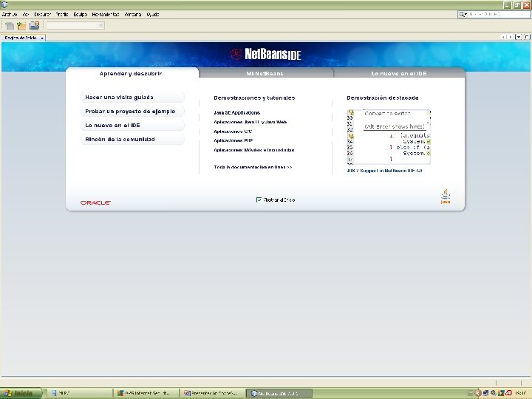Open the Ayuda menu

pyautogui.click(x=153, y=14)
